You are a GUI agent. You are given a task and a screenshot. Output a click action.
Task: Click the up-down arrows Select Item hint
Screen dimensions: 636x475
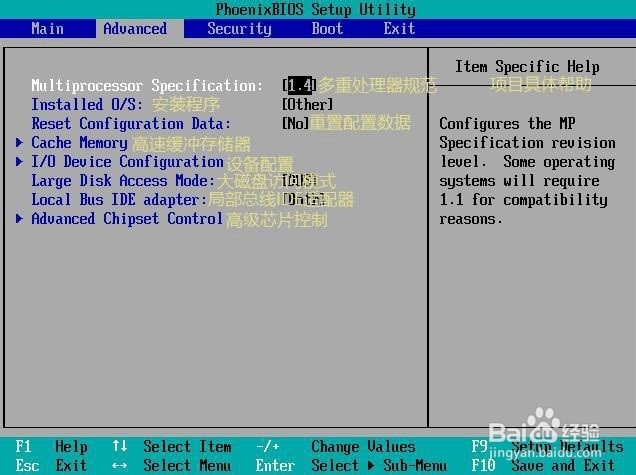point(172,447)
